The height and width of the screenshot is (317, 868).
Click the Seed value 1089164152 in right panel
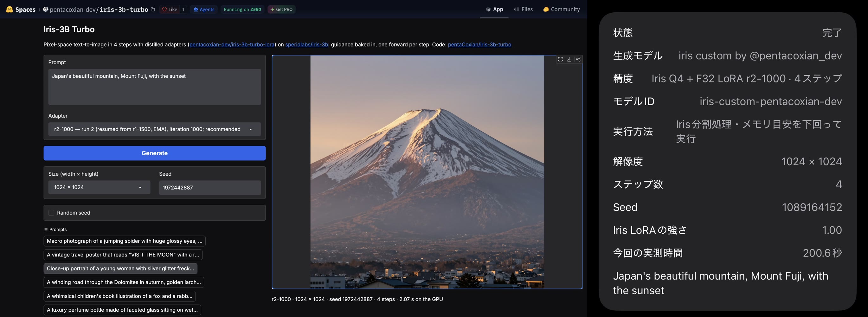(x=812, y=207)
